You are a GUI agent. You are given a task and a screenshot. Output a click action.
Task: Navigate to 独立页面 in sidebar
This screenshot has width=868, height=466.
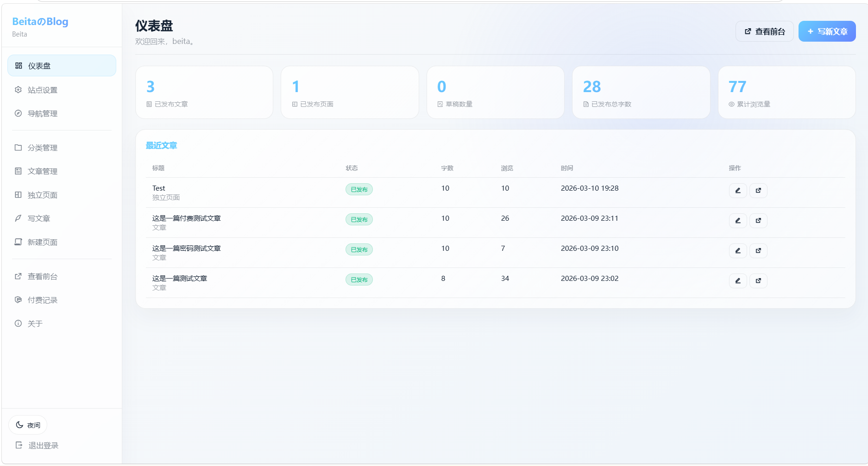click(43, 195)
